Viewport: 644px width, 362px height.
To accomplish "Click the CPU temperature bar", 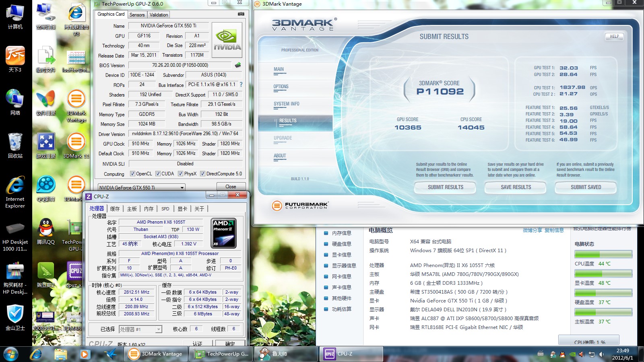I will tap(603, 254).
